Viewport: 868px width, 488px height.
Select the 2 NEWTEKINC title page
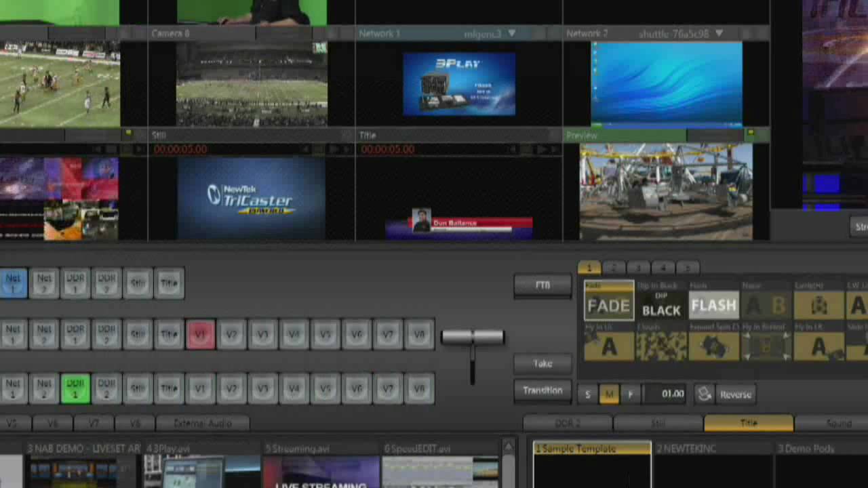point(713,466)
